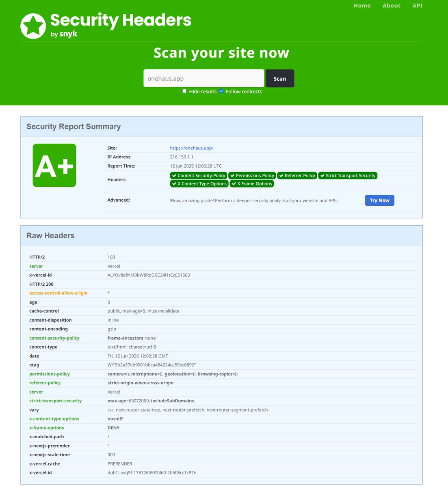Click the by snyk logo text
This screenshot has height=487, width=448.
coord(64,34)
